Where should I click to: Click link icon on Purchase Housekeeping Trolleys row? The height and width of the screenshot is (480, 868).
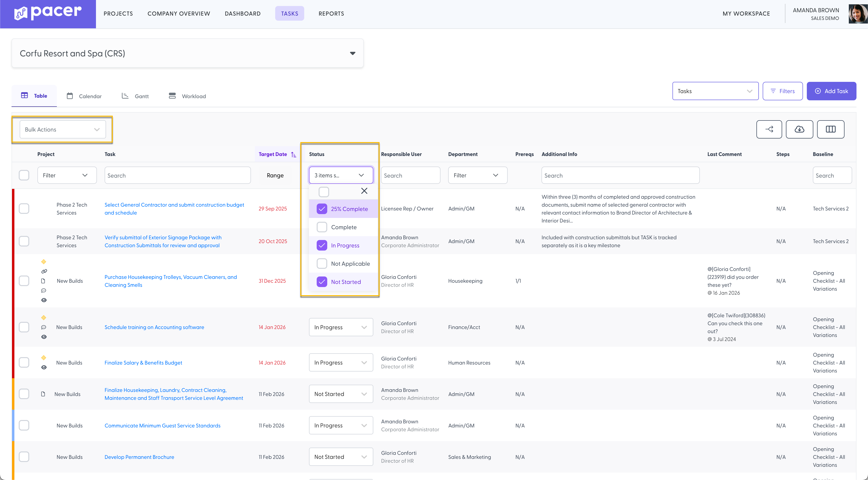coord(44,271)
